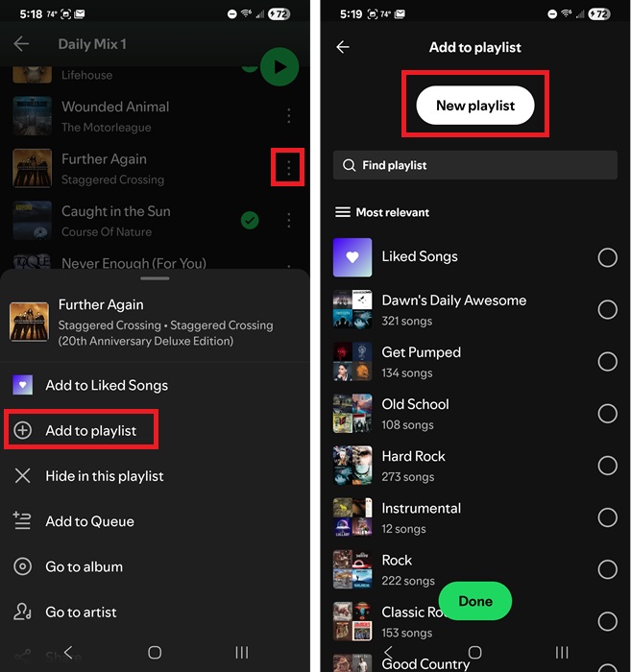Tap the Android back button on the left phone
This screenshot has height=672, width=631.
(x=68, y=652)
